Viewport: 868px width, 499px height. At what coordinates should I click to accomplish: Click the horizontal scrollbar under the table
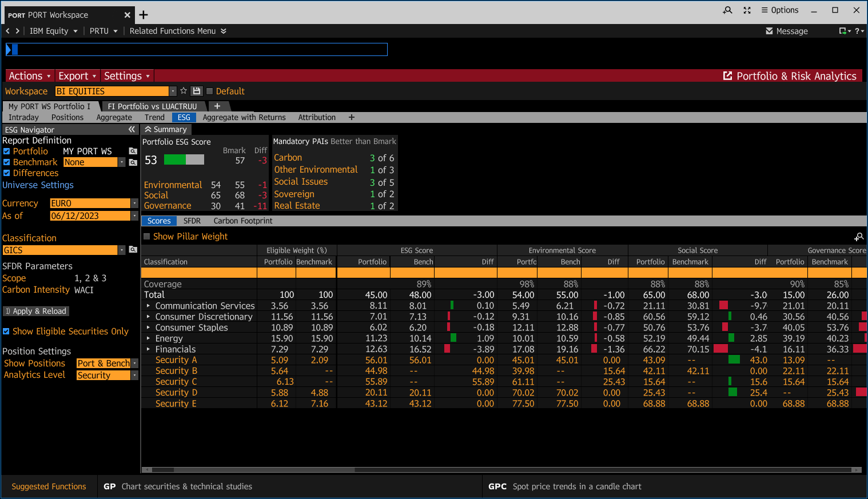[501, 470]
